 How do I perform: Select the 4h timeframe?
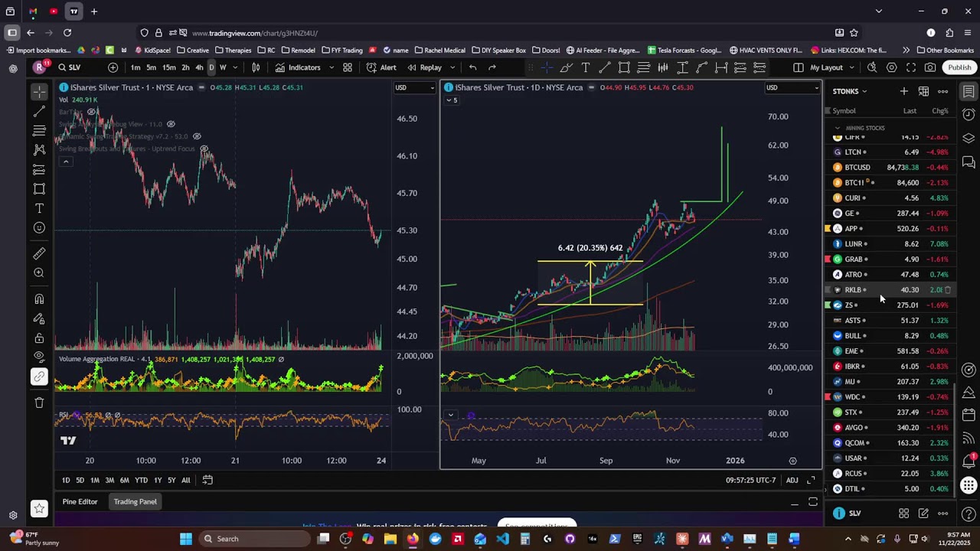click(199, 67)
